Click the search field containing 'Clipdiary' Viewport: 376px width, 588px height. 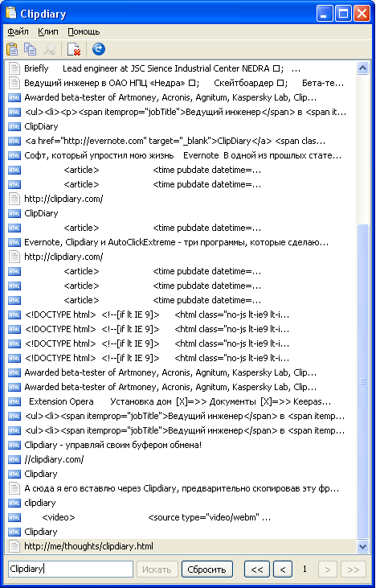tap(71, 569)
